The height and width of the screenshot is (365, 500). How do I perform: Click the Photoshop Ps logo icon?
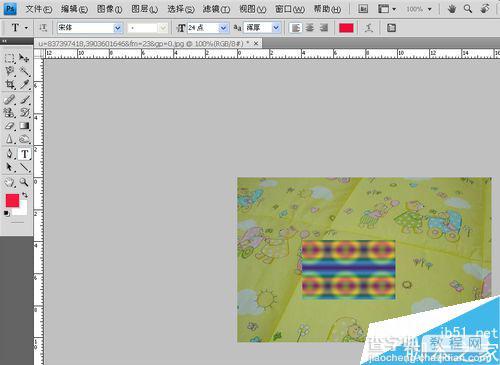tap(10, 9)
